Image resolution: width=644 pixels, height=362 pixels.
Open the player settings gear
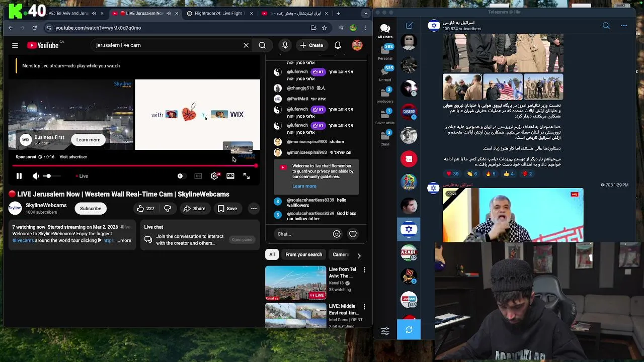tap(214, 176)
